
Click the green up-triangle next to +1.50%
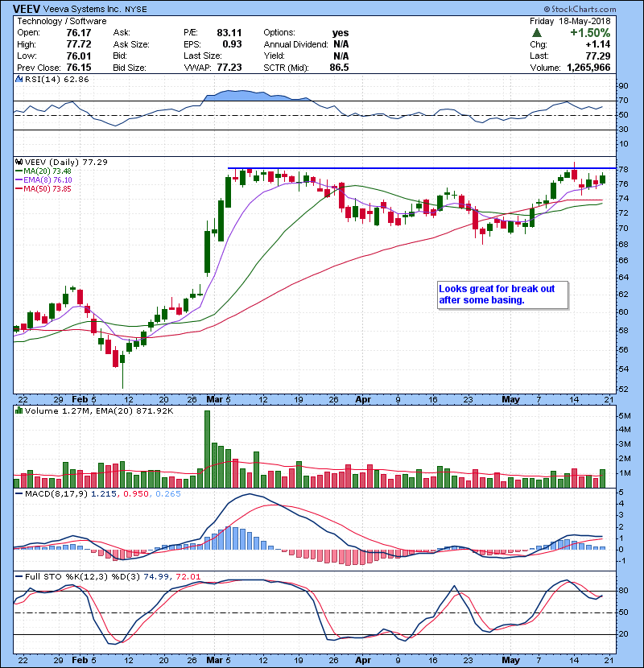(537, 33)
